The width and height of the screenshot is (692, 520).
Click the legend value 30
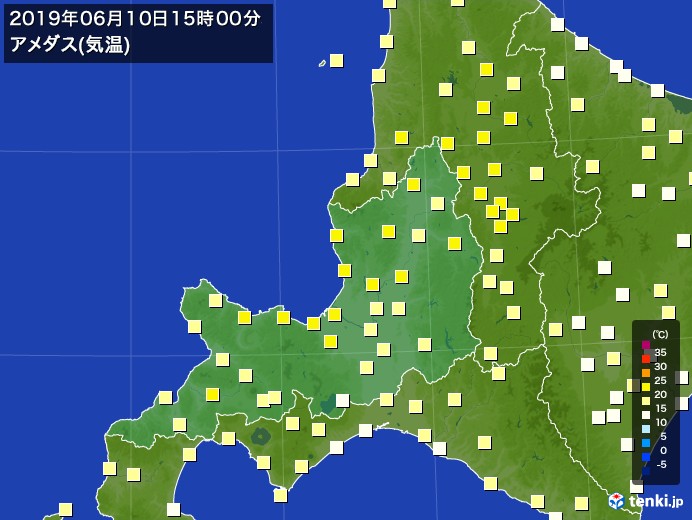pos(660,366)
